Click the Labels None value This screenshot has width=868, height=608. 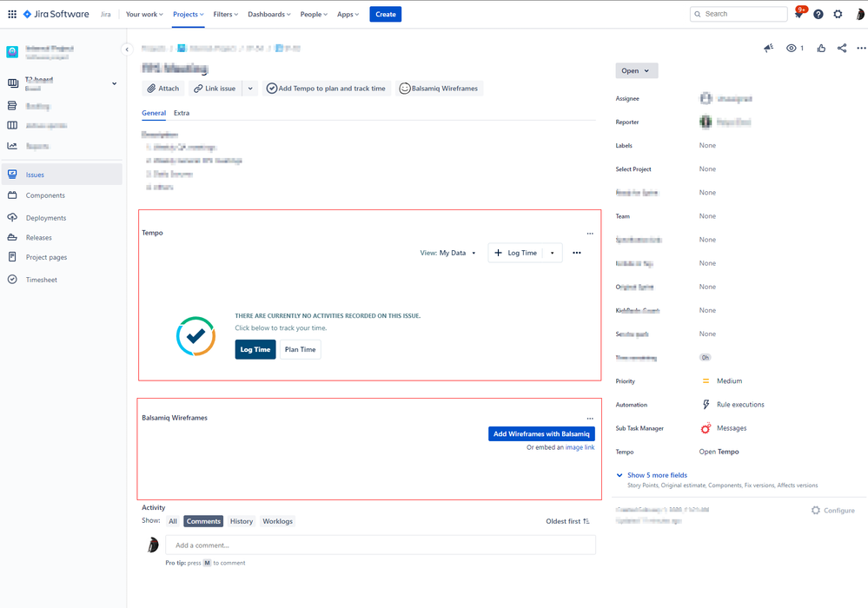point(707,146)
